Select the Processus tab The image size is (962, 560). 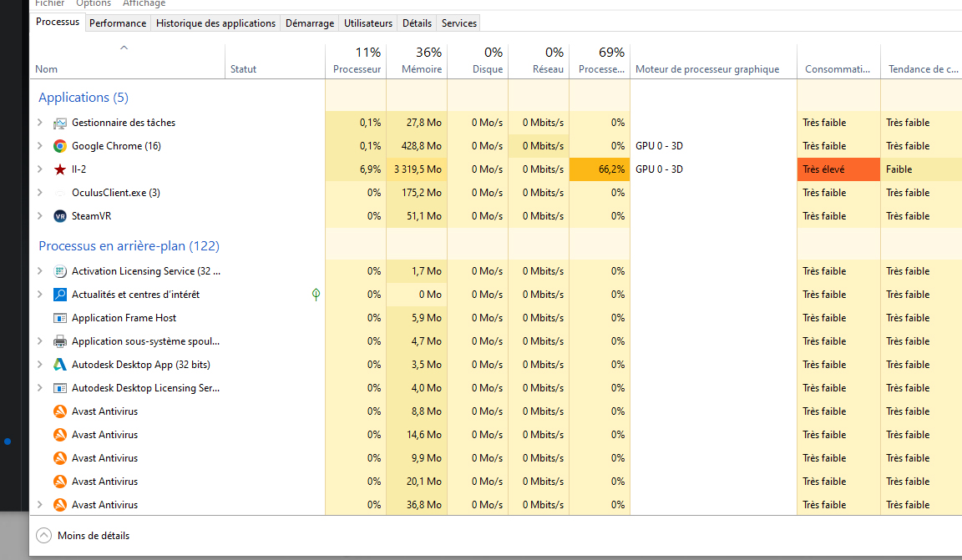pos(58,22)
